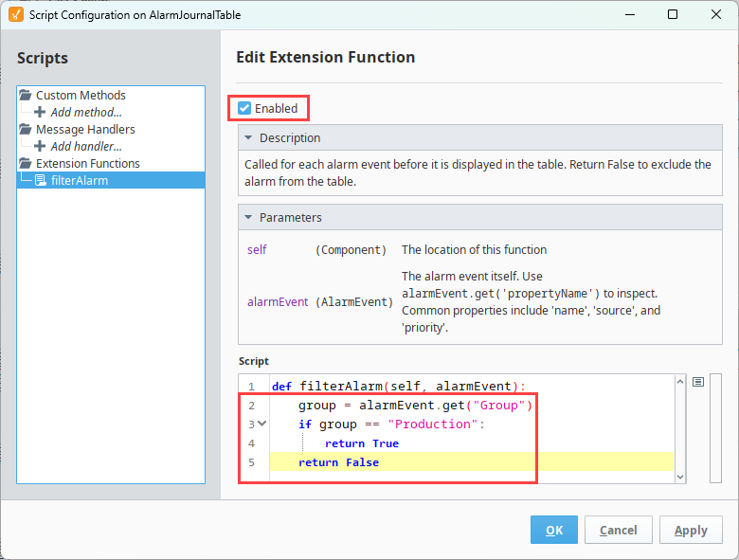Fold the code block on line 3
739x560 pixels.
click(x=262, y=424)
